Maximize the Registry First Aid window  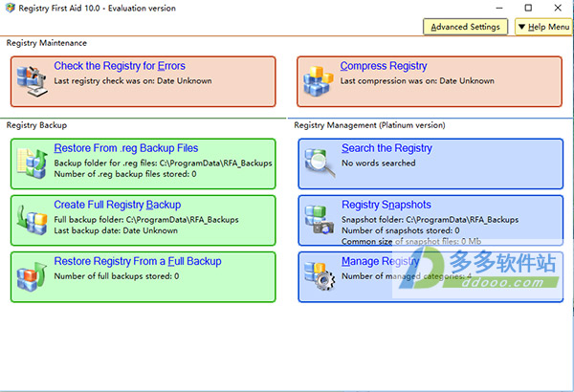(x=528, y=8)
